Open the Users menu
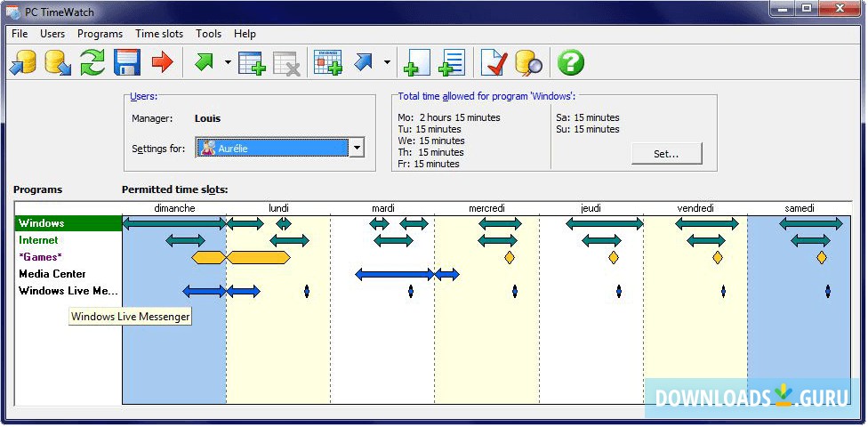 [x=52, y=34]
